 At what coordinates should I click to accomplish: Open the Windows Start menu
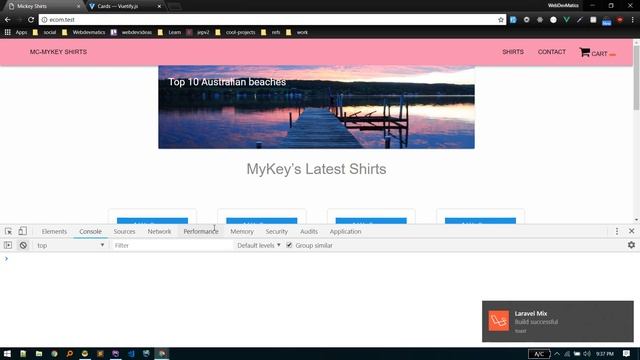coord(7,353)
